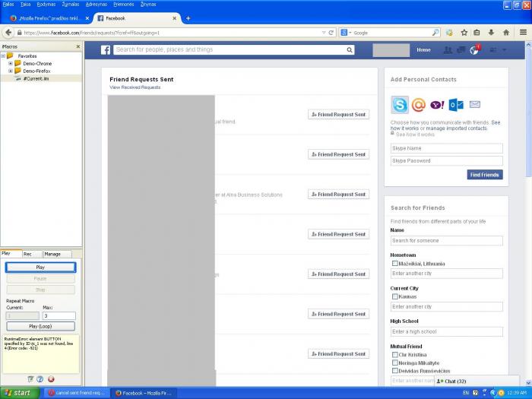The width and height of the screenshot is (532, 399).
Task: Switch to Mozilla Firefox start page tab
Action: 49,18
